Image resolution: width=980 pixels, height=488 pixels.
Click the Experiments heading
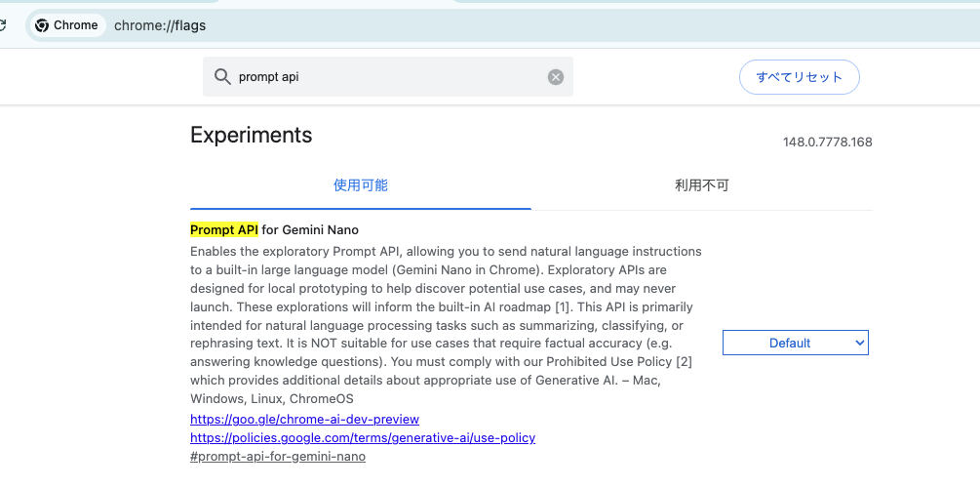pos(252,135)
